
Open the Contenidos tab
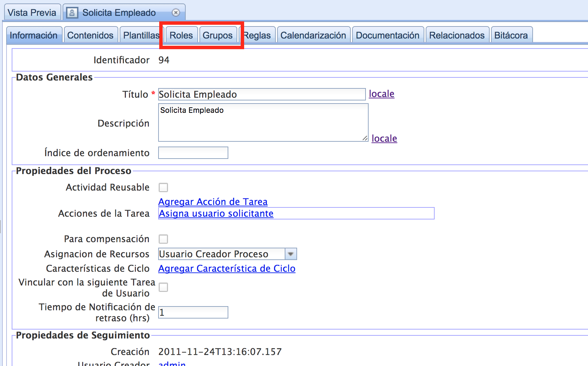[90, 35]
